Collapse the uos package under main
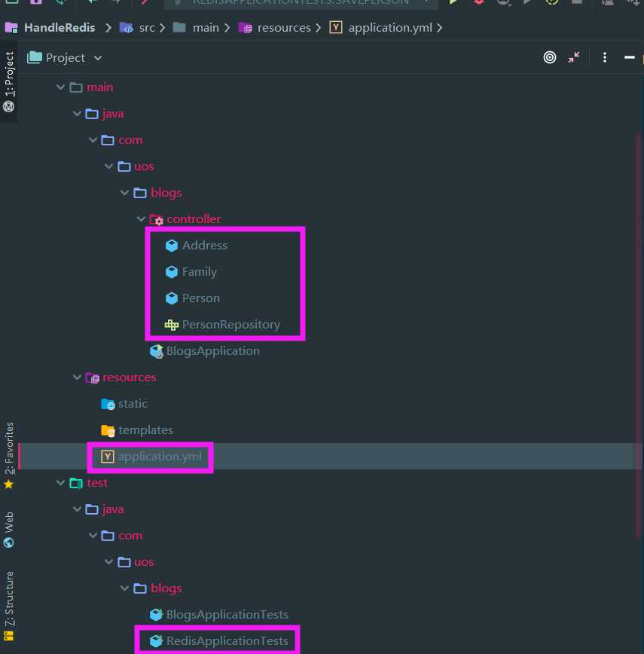 (108, 166)
